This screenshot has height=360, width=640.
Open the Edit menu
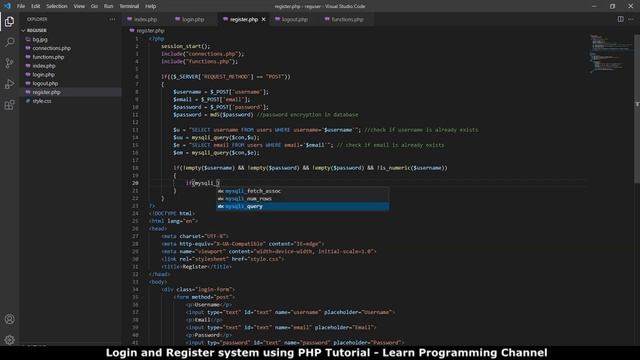click(36, 6)
